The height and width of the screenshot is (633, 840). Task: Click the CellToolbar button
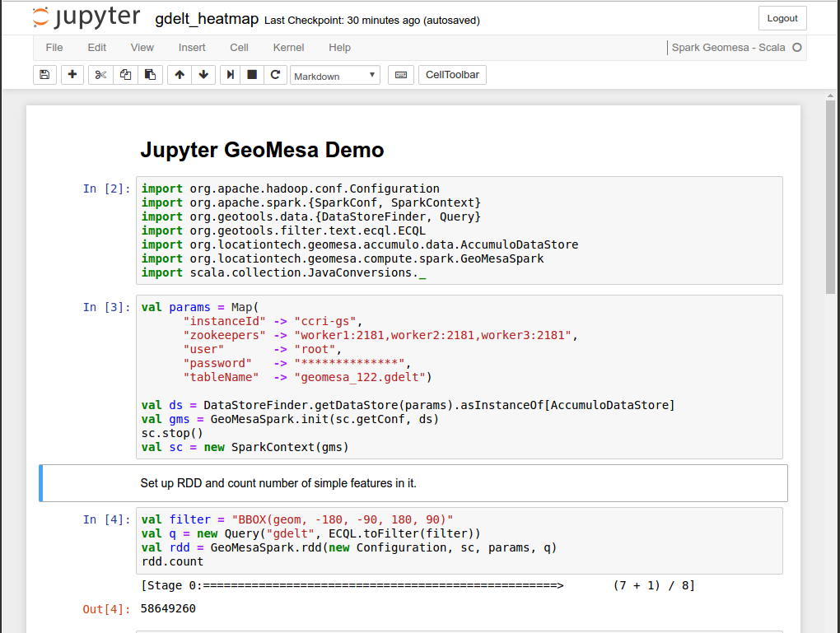(452, 75)
